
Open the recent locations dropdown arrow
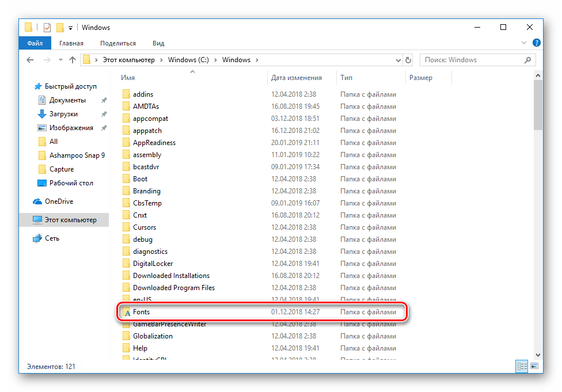coord(59,60)
